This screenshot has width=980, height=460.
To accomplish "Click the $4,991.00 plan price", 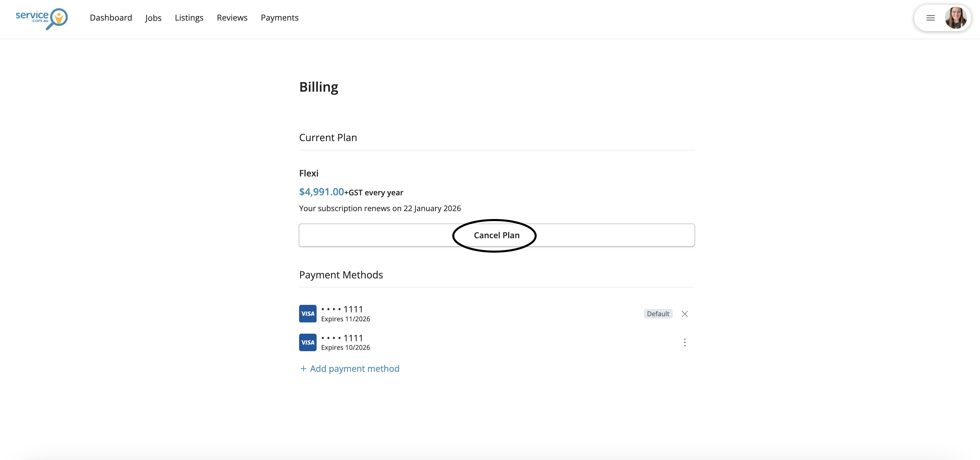I will coord(321,192).
